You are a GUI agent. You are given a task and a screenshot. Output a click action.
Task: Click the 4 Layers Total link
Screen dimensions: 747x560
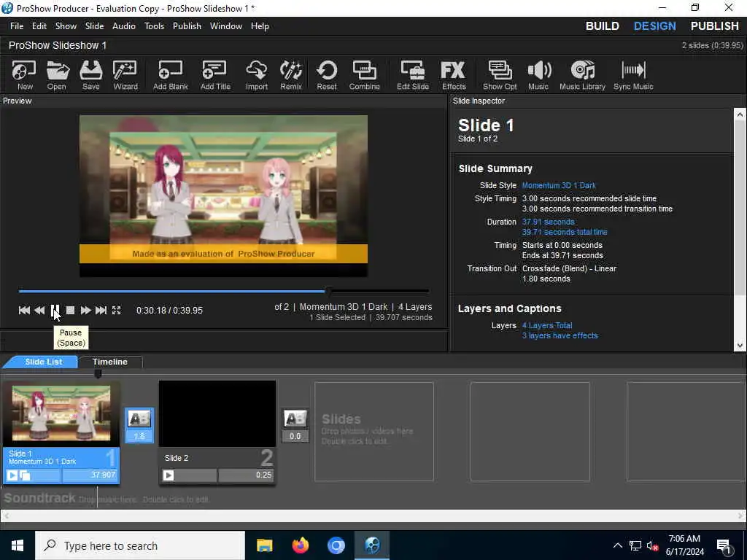point(547,325)
